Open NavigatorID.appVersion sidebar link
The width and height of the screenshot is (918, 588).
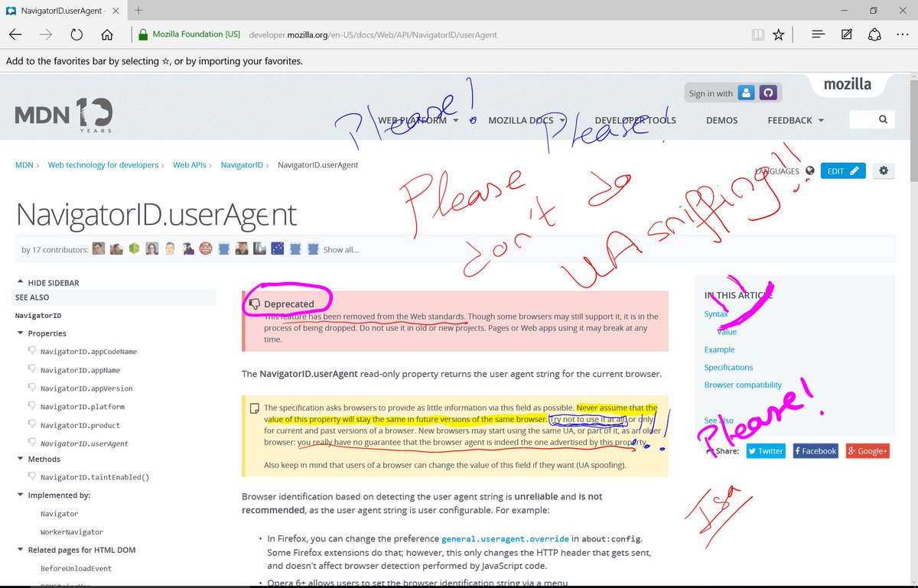pos(86,388)
